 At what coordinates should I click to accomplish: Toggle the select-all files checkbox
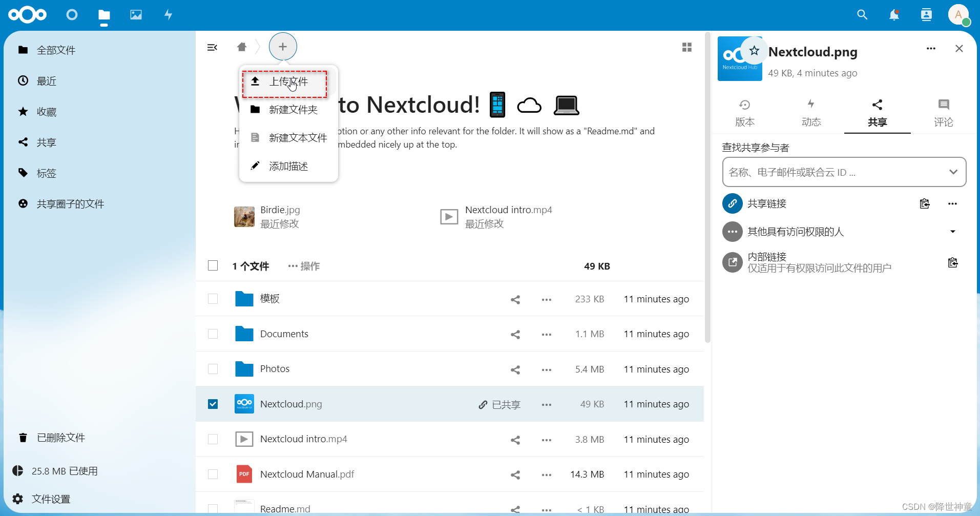pyautogui.click(x=213, y=265)
